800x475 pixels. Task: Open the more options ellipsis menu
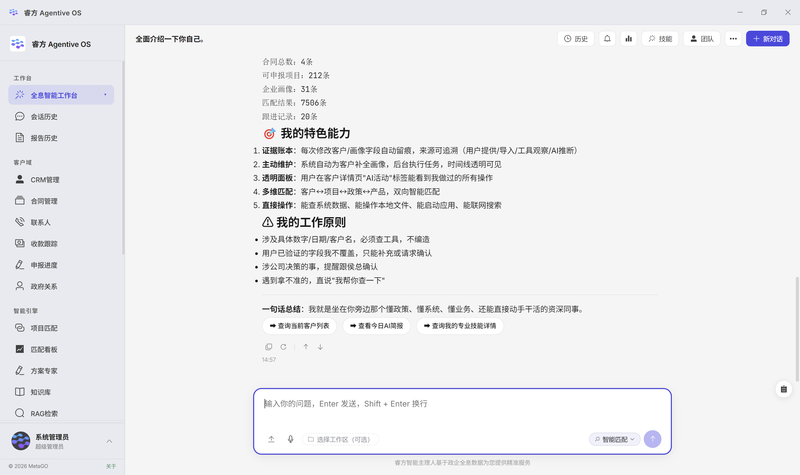pyautogui.click(x=733, y=39)
